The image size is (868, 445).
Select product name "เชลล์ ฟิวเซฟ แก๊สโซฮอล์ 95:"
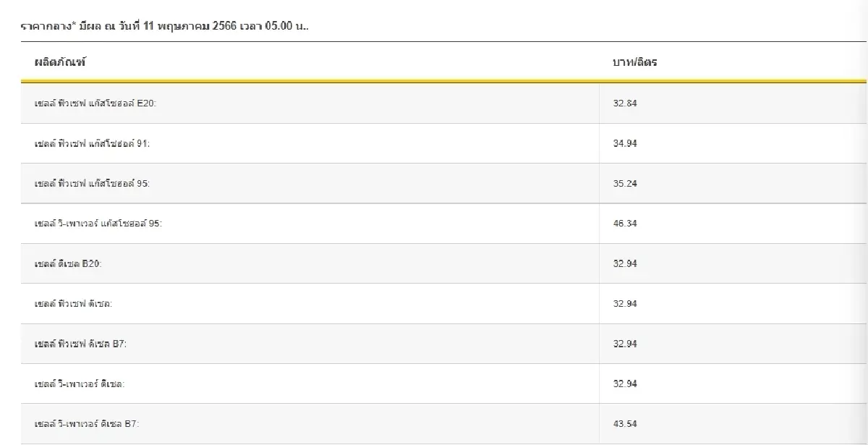[92, 184]
